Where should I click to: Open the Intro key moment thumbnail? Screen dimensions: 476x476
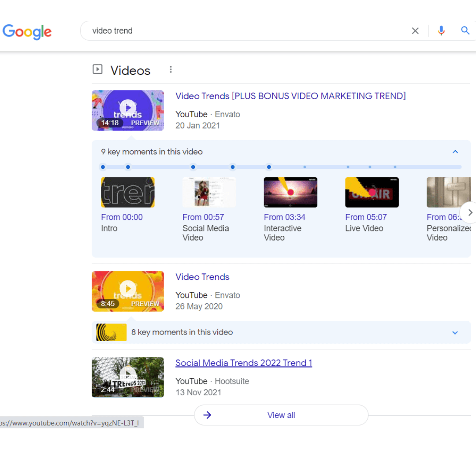tap(128, 193)
